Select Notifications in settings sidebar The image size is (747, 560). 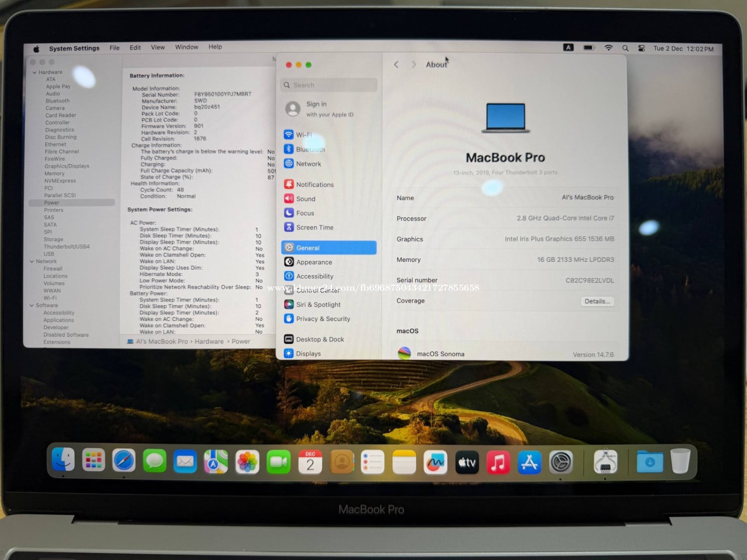point(314,185)
